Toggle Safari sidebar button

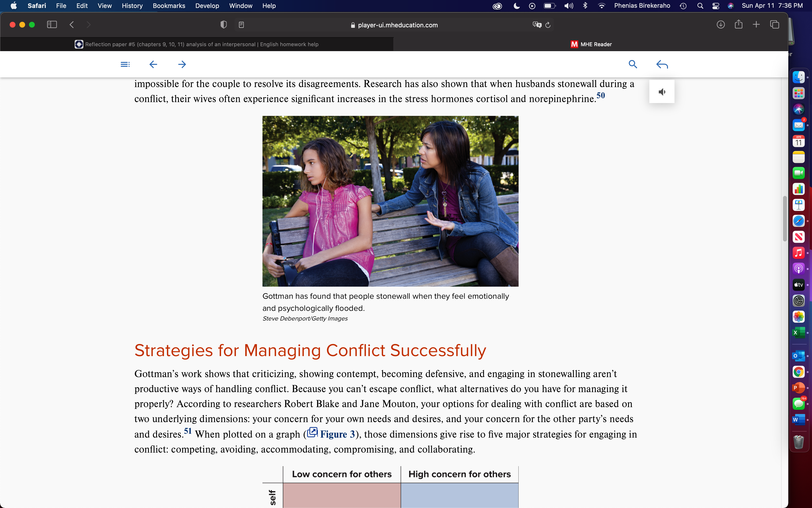[52, 24]
